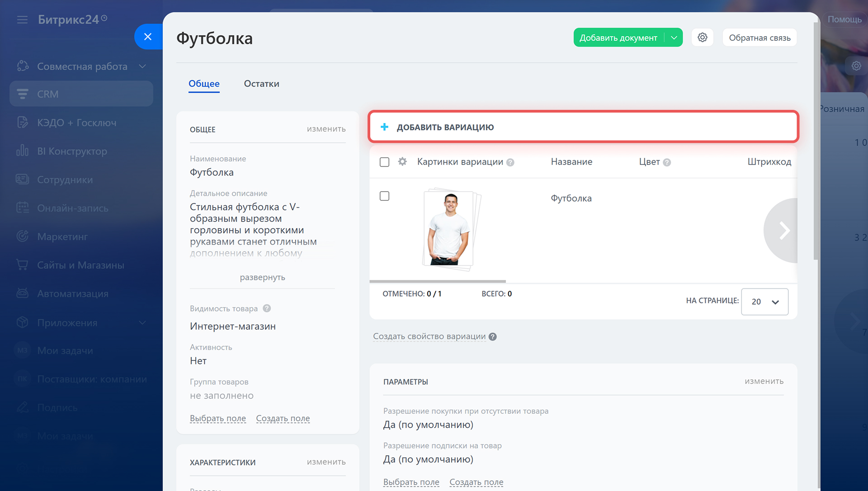Open the product card settings gear
The width and height of the screenshot is (868, 491).
click(x=702, y=38)
